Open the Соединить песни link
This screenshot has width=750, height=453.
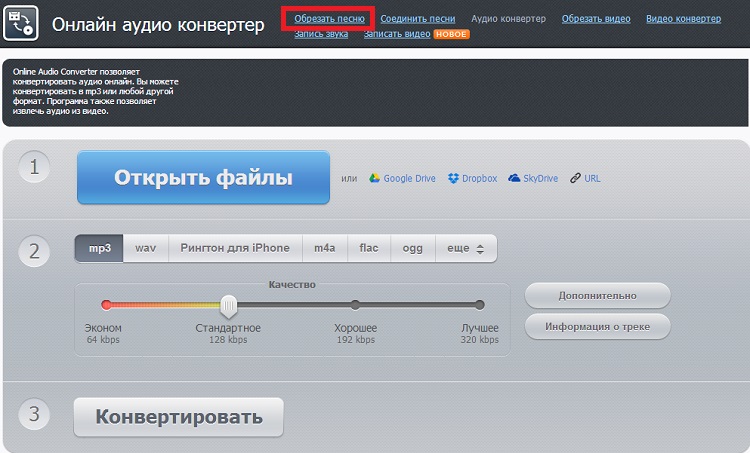point(418,19)
